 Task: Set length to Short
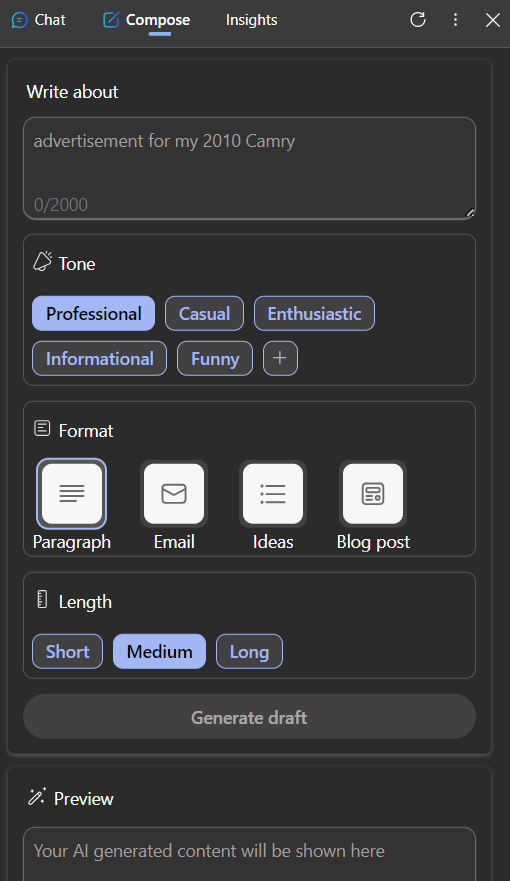67,652
